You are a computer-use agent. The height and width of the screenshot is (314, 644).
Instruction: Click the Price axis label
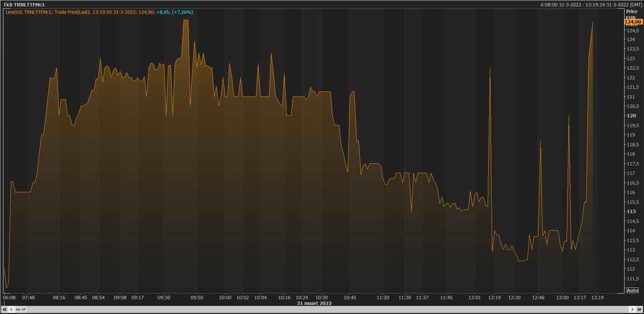tap(632, 11)
